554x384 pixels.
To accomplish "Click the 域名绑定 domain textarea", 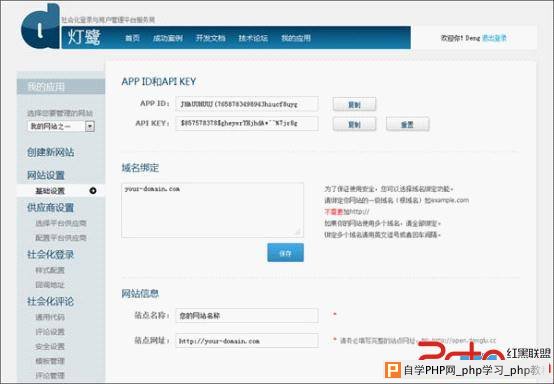I will click(x=212, y=210).
